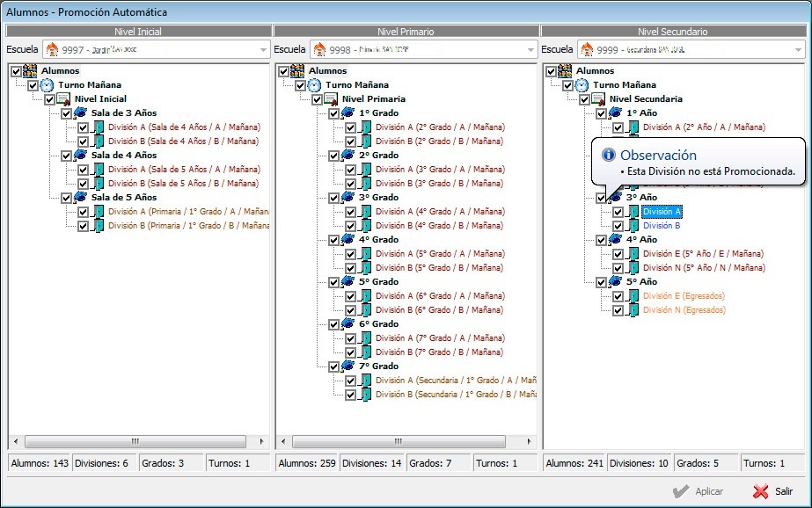This screenshot has width=812, height=508.
Task: Uncheck the plain División B checkbox under 3° Año
Action: coord(618,226)
